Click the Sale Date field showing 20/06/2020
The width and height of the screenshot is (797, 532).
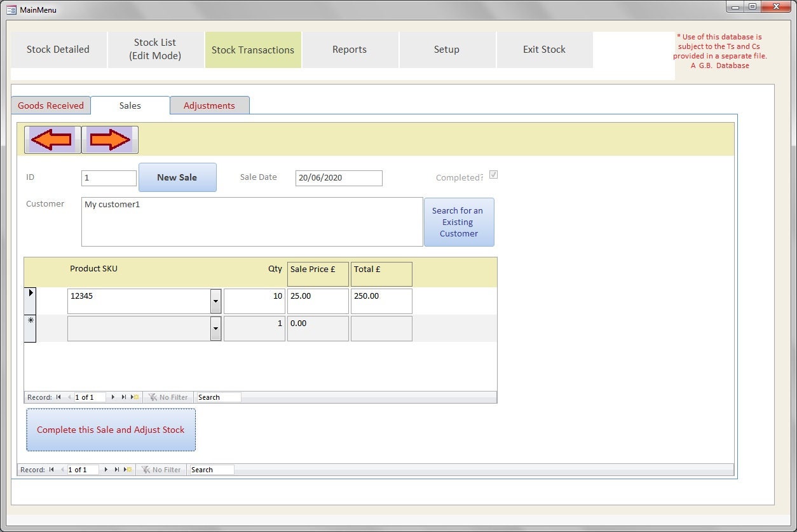click(x=338, y=178)
